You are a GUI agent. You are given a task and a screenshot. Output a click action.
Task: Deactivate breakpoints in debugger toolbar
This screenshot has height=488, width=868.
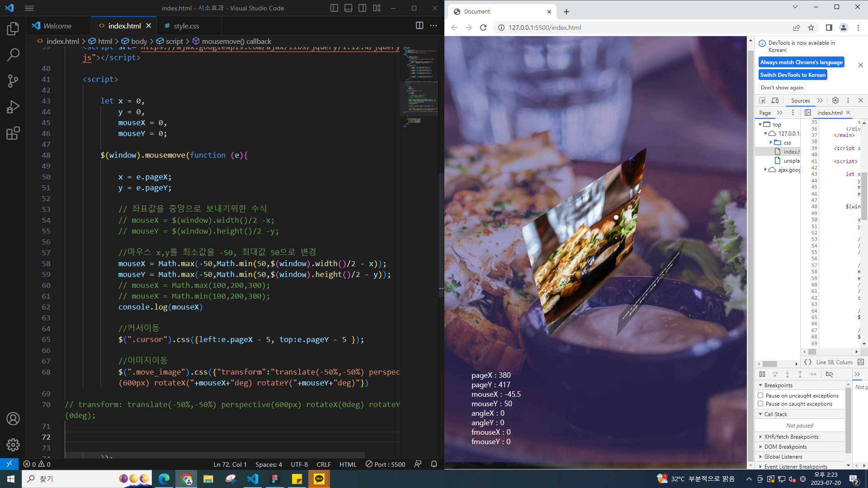829,374
